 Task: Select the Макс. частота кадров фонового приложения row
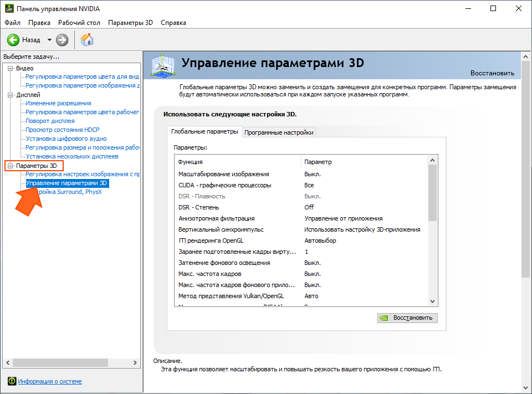(x=301, y=285)
